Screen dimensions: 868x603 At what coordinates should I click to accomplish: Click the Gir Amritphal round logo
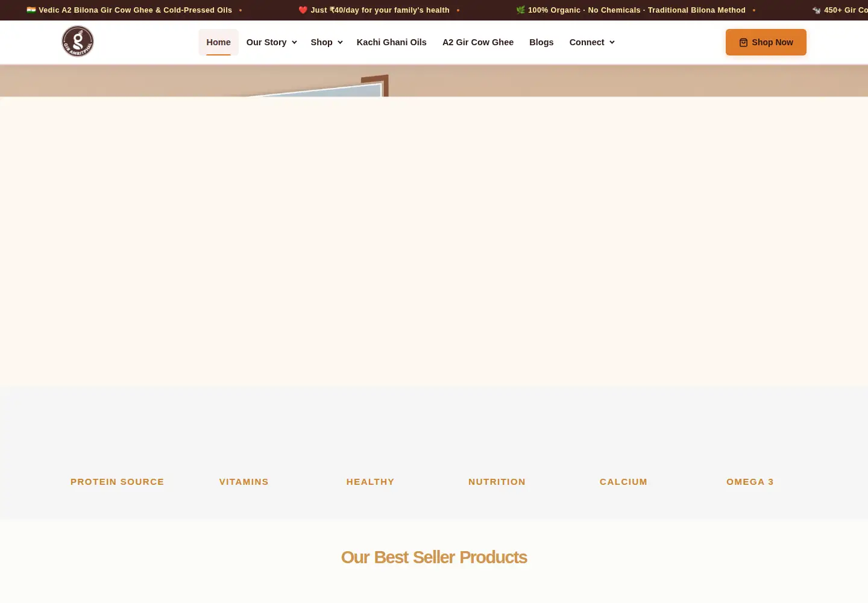(78, 42)
